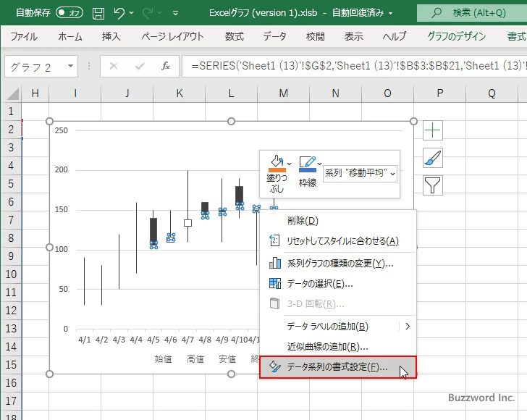Image resolution: width=527 pixels, height=420 pixels.
Task: Switch to the ホーム ribbon tab
Action: pos(70,36)
